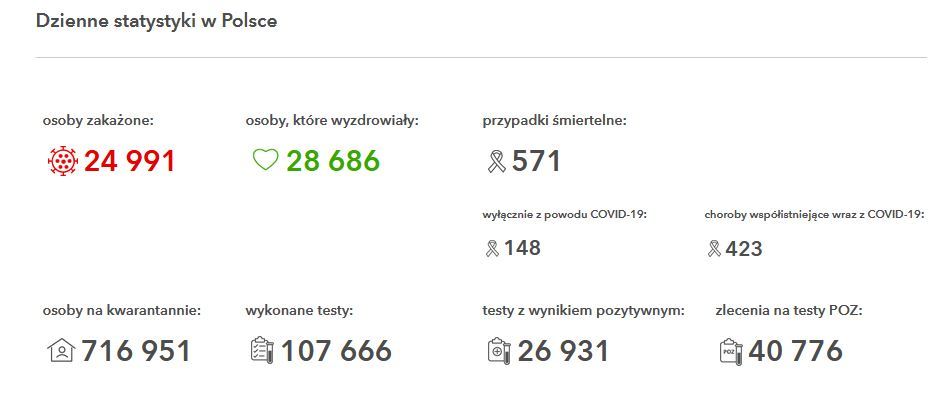The height and width of the screenshot is (401, 936).
Task: Click the red virus icon for infected
Action: coord(63,161)
